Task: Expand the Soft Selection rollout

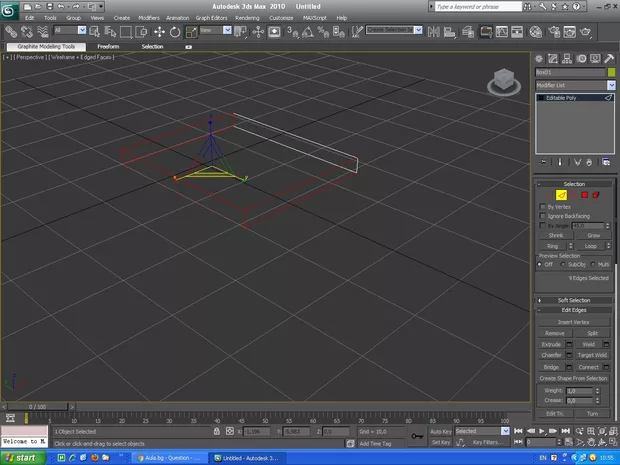Action: coord(573,300)
